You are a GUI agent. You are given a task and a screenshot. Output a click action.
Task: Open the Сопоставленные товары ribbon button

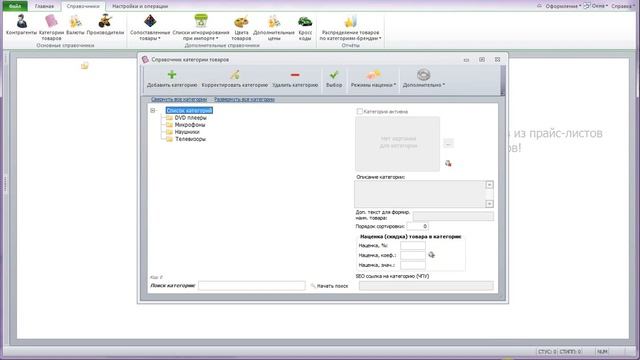point(150,27)
